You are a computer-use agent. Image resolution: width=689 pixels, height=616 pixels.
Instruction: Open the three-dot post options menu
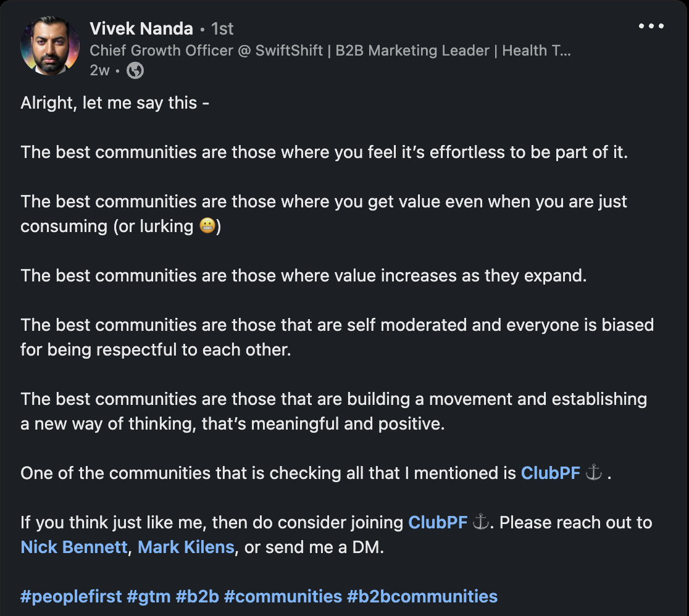coord(650,27)
